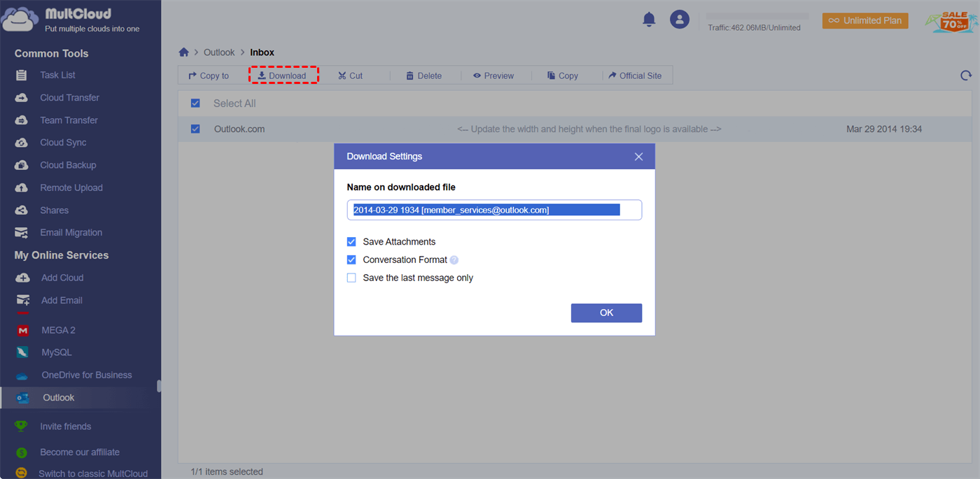Click the Become our affiliate icon

pos(22,452)
